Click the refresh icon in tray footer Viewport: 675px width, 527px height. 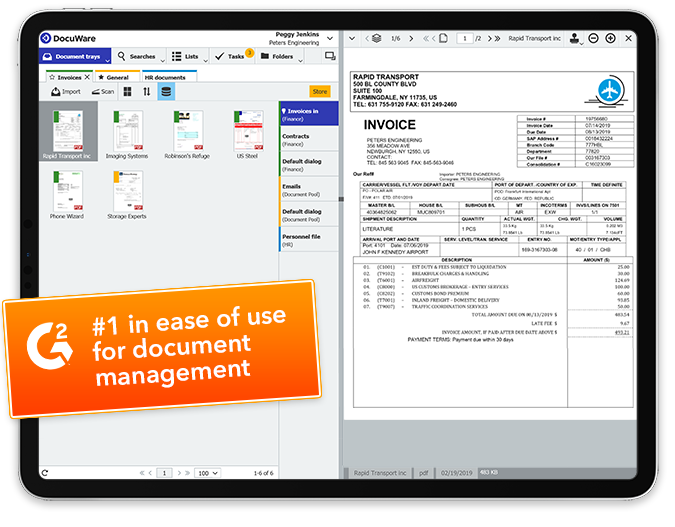coord(45,473)
